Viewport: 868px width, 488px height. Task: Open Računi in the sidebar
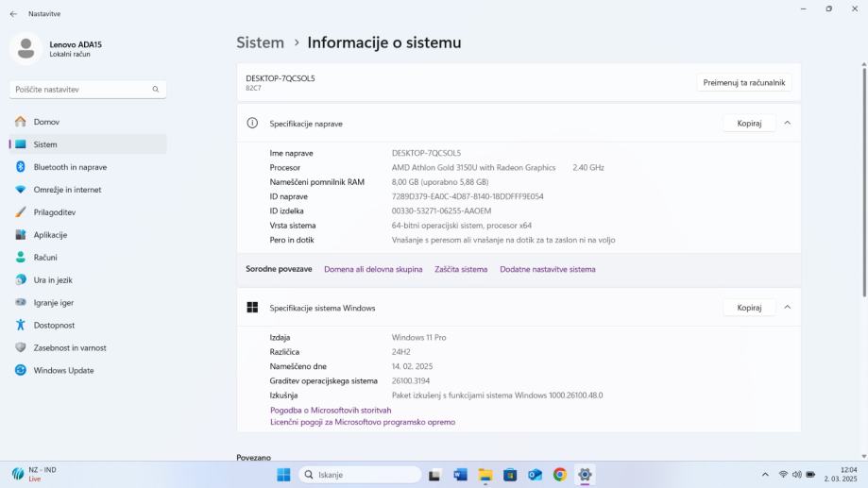88,258
